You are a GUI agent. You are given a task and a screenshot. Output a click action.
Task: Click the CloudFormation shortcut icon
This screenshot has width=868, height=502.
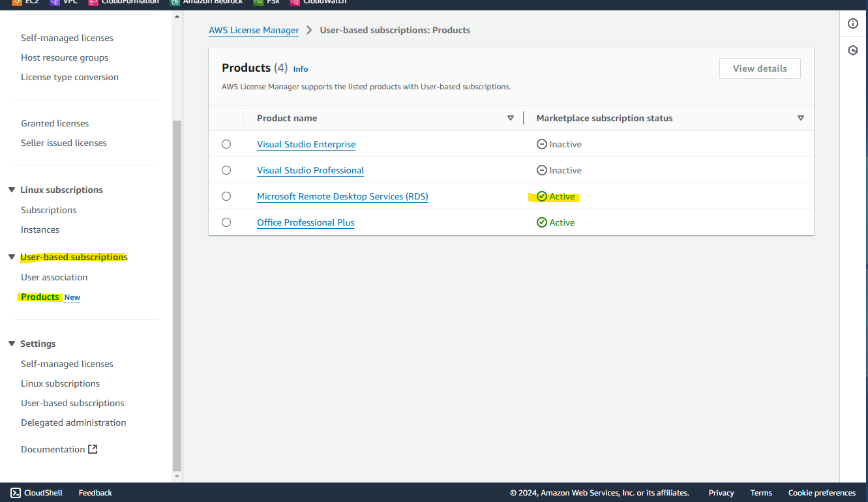(94, 2)
